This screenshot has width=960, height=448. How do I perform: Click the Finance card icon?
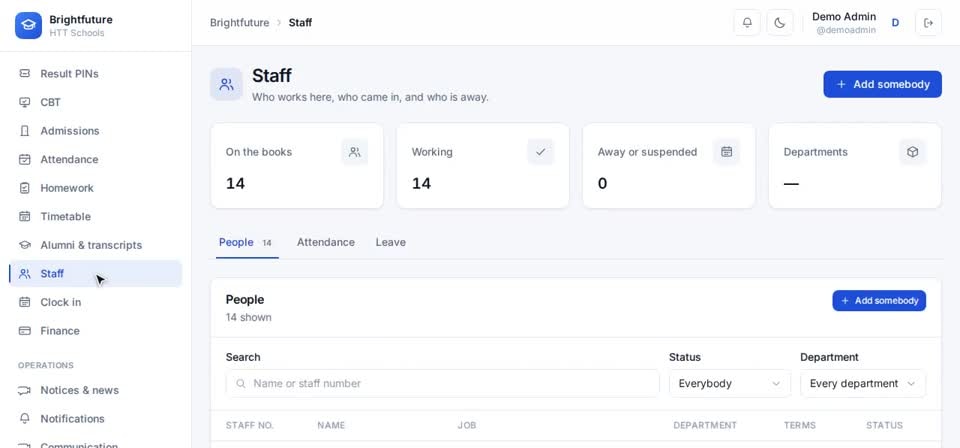(24, 330)
